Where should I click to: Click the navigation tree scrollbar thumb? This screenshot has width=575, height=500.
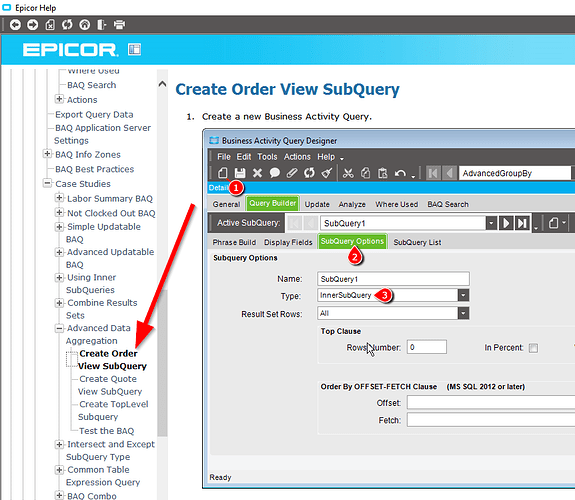pyautogui.click(x=162, y=363)
